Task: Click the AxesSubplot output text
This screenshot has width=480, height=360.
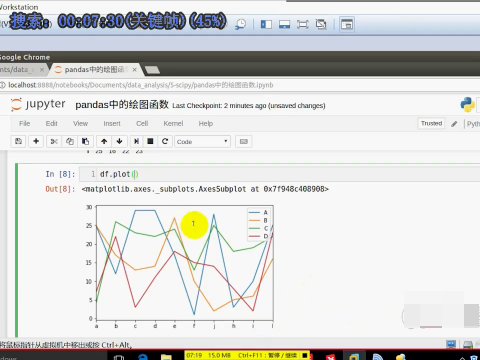Action: 205,189
